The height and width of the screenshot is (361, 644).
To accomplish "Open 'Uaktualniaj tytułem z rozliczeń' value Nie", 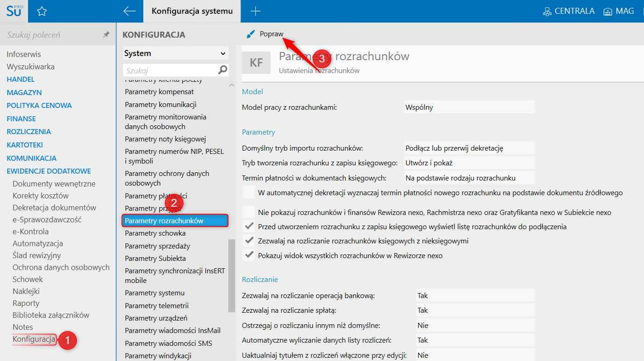I will [x=475, y=355].
